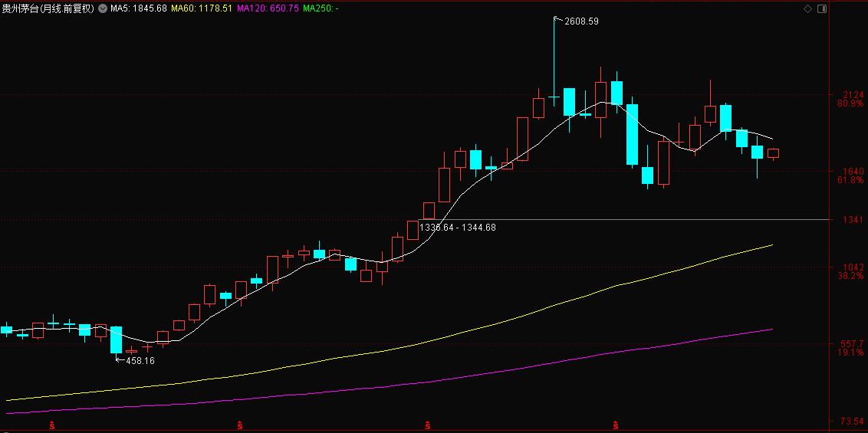Click the 贵州茅台(月线.前复权) chart title
Screen dimensions: 868x433
click(x=48, y=8)
